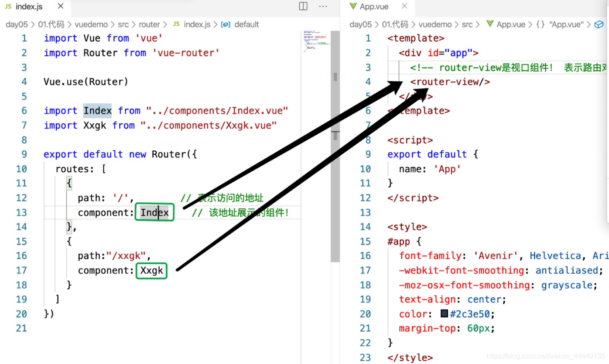The image size is (609, 364).
Task: Click 'text-align: center;' in App.vue
Action: pos(453,299)
